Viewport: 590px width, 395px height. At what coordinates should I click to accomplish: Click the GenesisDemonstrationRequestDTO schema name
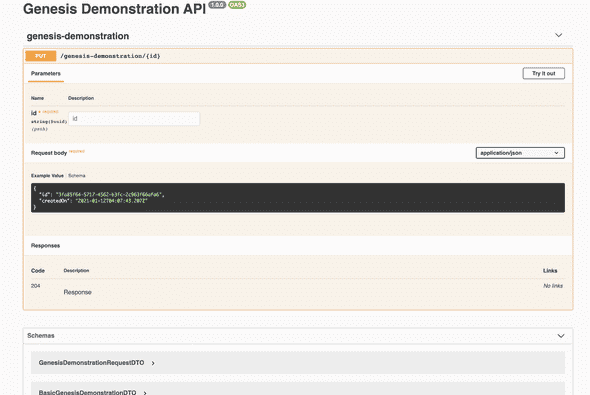point(91,363)
